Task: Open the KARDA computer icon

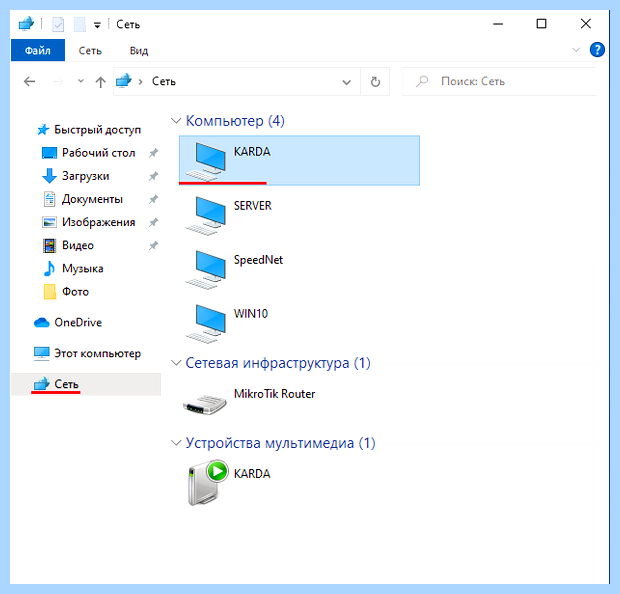Action: [x=206, y=162]
